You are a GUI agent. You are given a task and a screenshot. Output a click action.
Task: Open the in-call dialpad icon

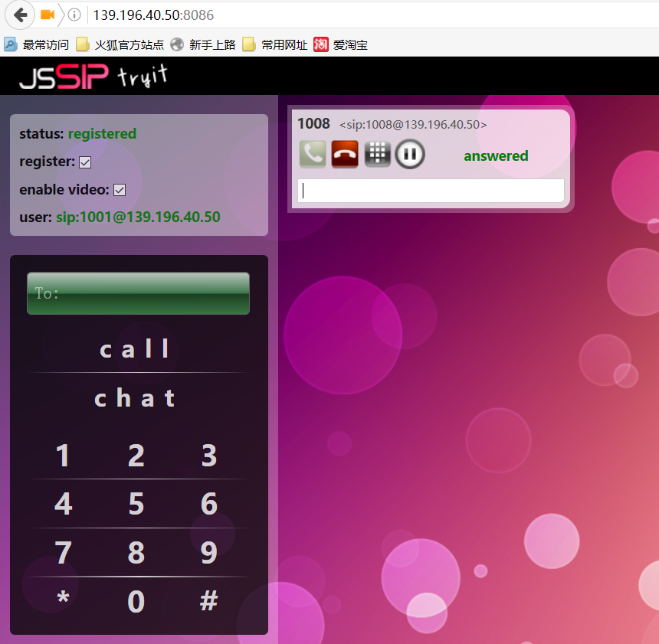(377, 154)
